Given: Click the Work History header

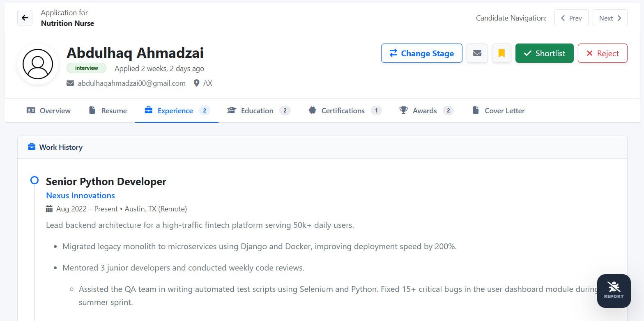Looking at the screenshot, I should pyautogui.click(x=322, y=147).
